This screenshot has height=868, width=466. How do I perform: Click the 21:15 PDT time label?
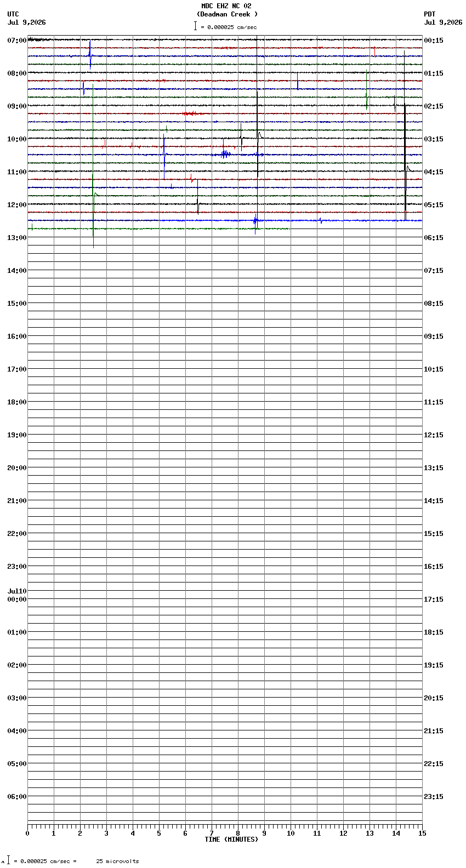pos(434,731)
